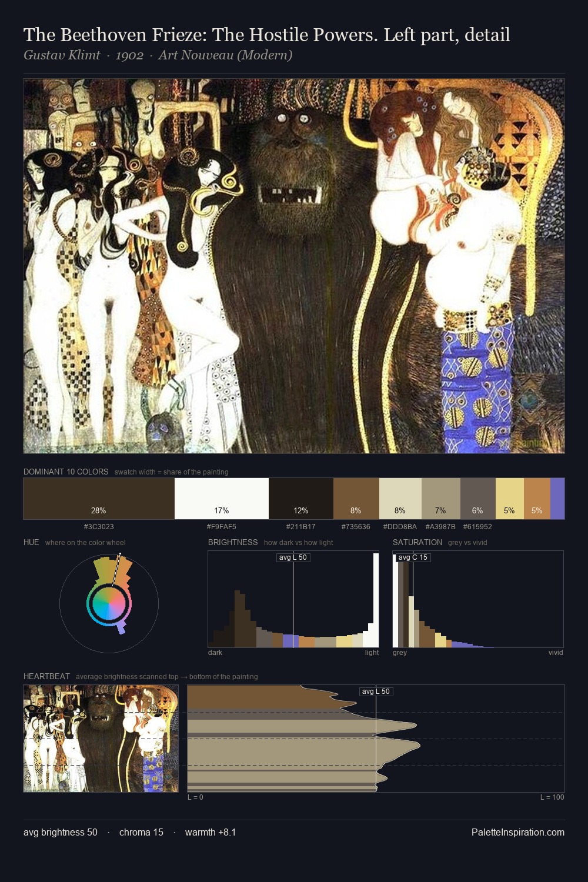588x882 pixels.
Task: Click the DOMINANT 10 COLORS label
Action: click(66, 472)
